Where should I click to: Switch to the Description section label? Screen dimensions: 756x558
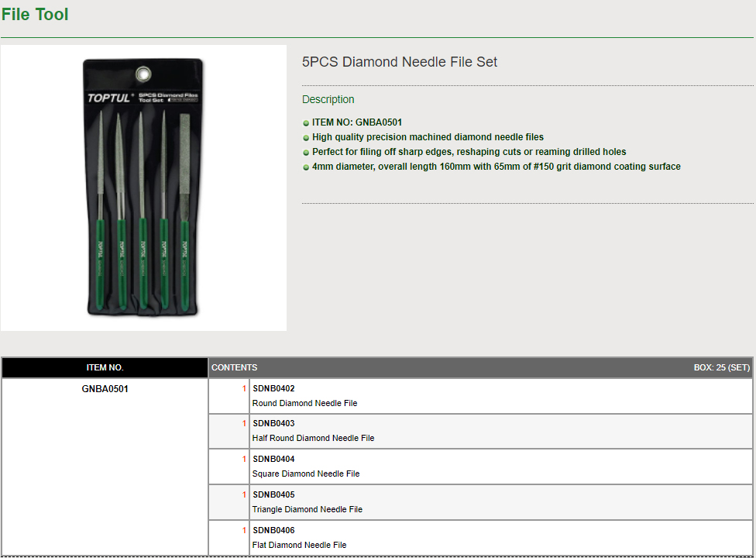pyautogui.click(x=328, y=99)
